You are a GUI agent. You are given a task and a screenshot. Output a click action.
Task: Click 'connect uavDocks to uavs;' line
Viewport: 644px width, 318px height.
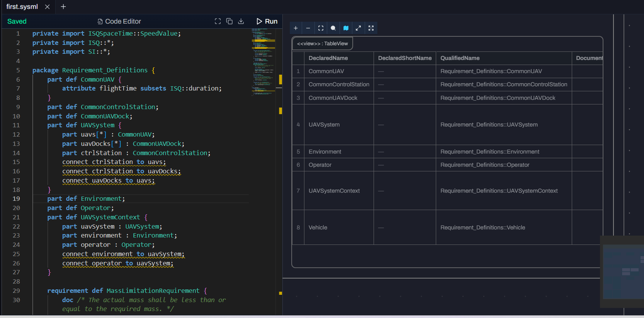pyautogui.click(x=109, y=180)
